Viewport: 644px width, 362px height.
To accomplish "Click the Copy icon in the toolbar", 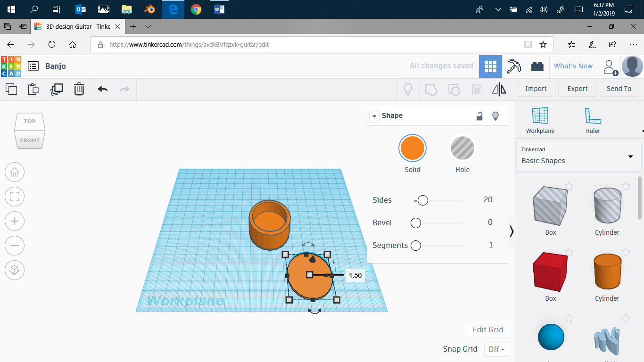I will [x=11, y=89].
